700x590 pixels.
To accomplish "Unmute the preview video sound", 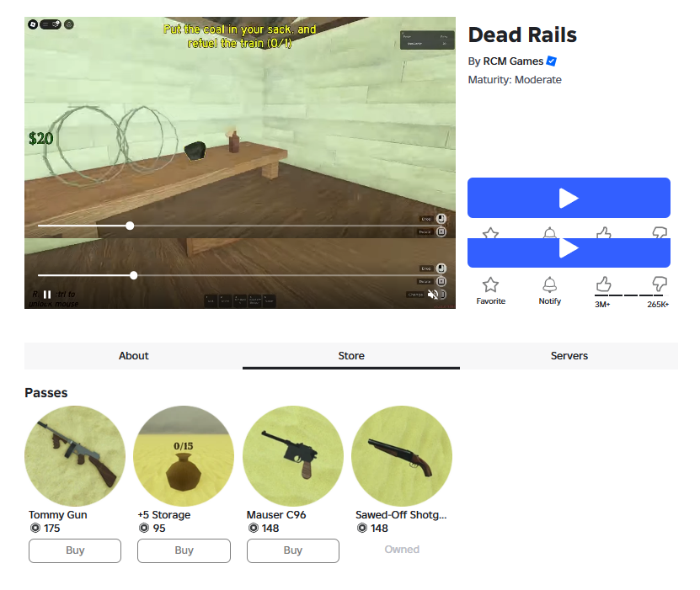I will coord(433,295).
